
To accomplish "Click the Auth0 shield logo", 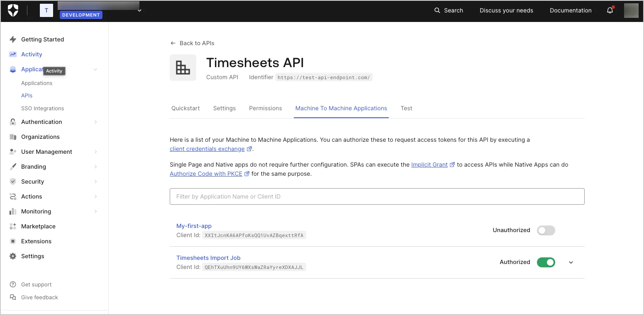I will [13, 10].
